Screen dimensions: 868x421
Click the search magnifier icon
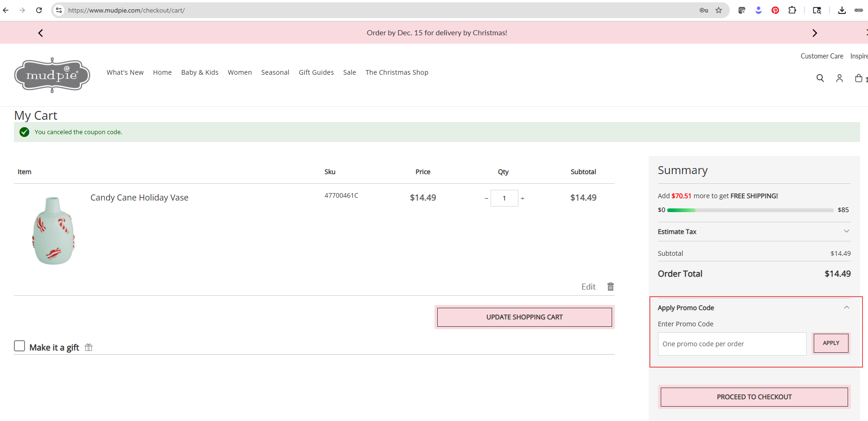(820, 78)
